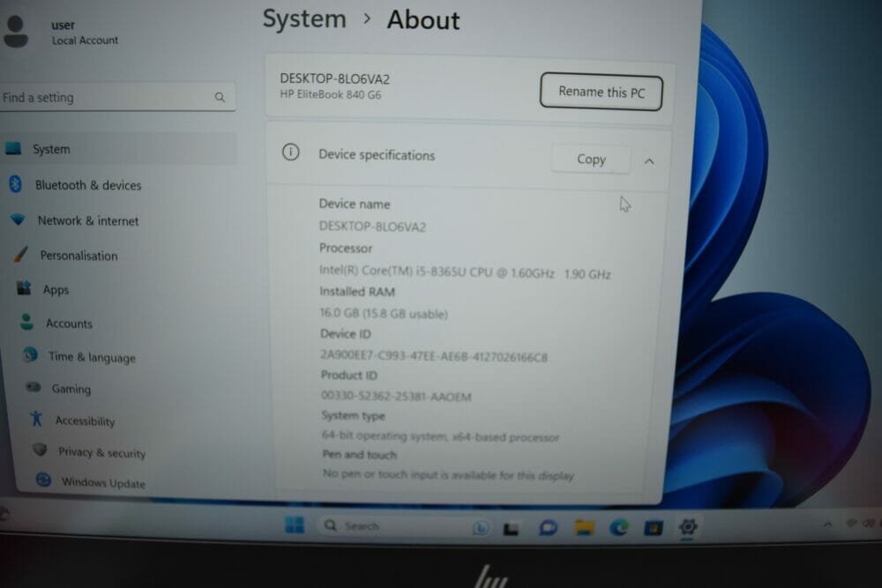
Task: Click the System monitor icon in sidebar
Action: click(13, 148)
